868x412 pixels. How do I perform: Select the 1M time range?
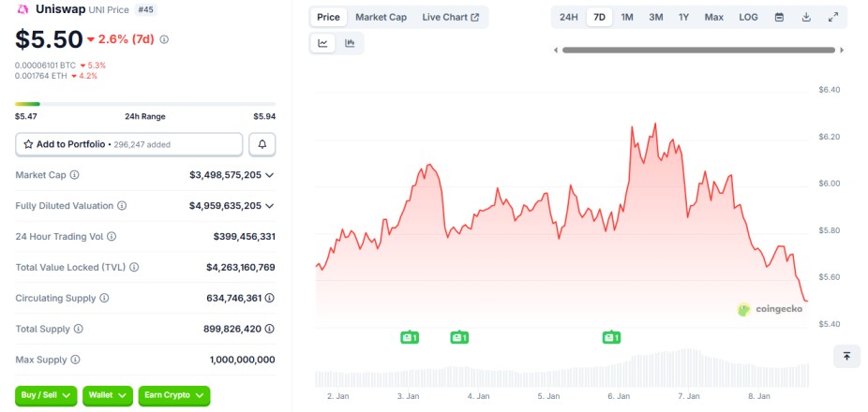pyautogui.click(x=627, y=17)
